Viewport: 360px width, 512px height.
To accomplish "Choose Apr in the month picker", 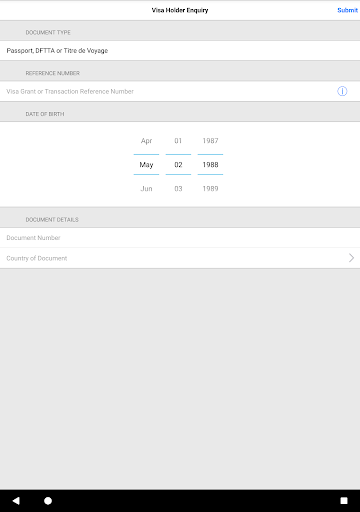I will coord(146,141).
